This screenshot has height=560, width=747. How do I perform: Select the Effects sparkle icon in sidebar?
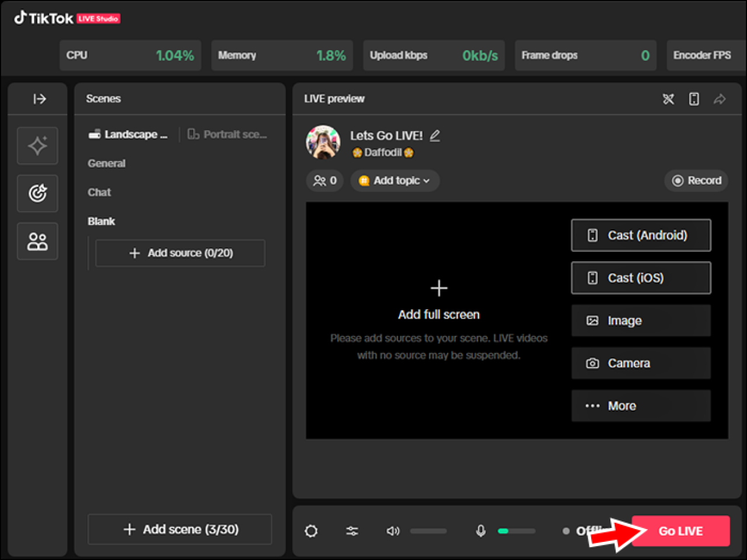pos(37,146)
